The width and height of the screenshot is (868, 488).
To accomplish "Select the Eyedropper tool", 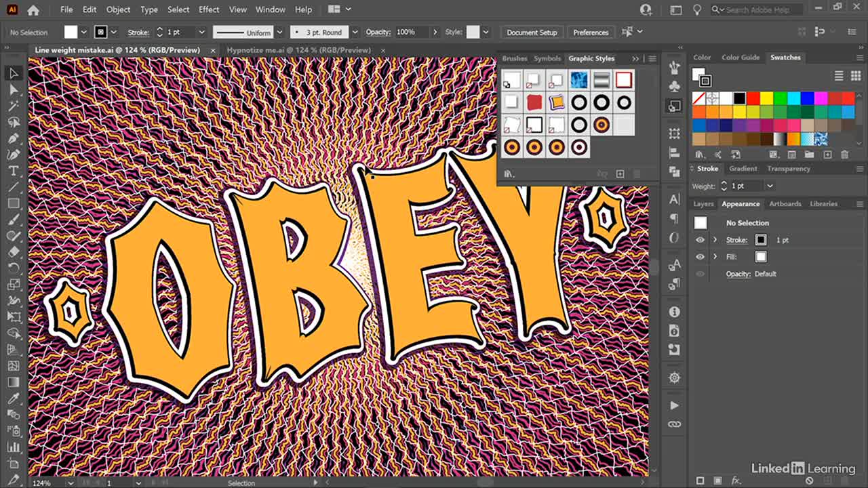I will (x=13, y=399).
